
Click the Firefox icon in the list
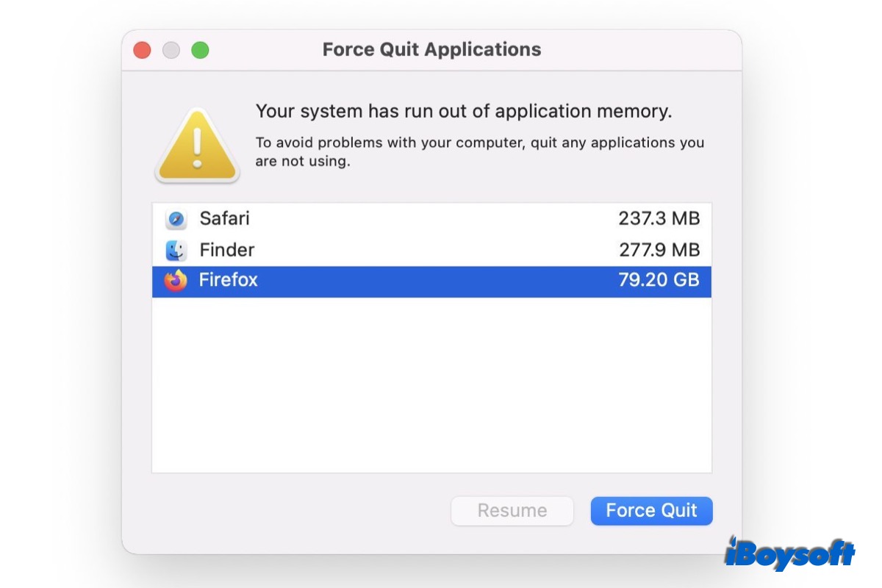pos(176,281)
